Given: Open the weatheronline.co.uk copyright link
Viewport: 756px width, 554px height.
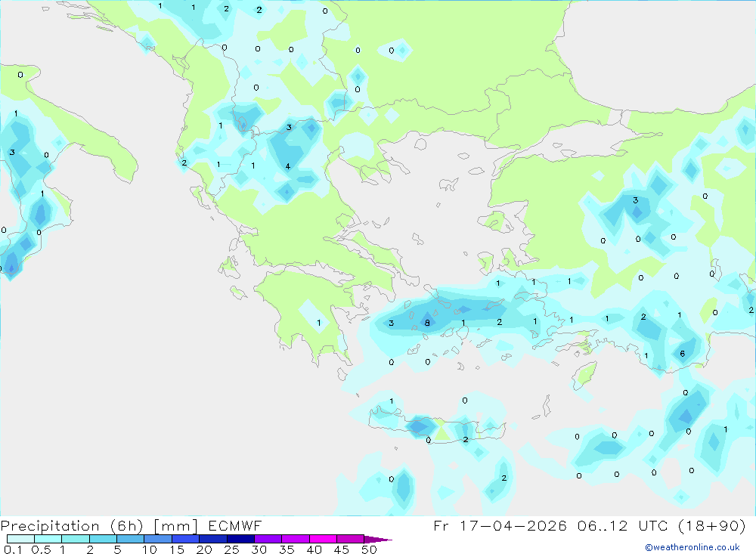Looking at the screenshot, I should [692, 547].
